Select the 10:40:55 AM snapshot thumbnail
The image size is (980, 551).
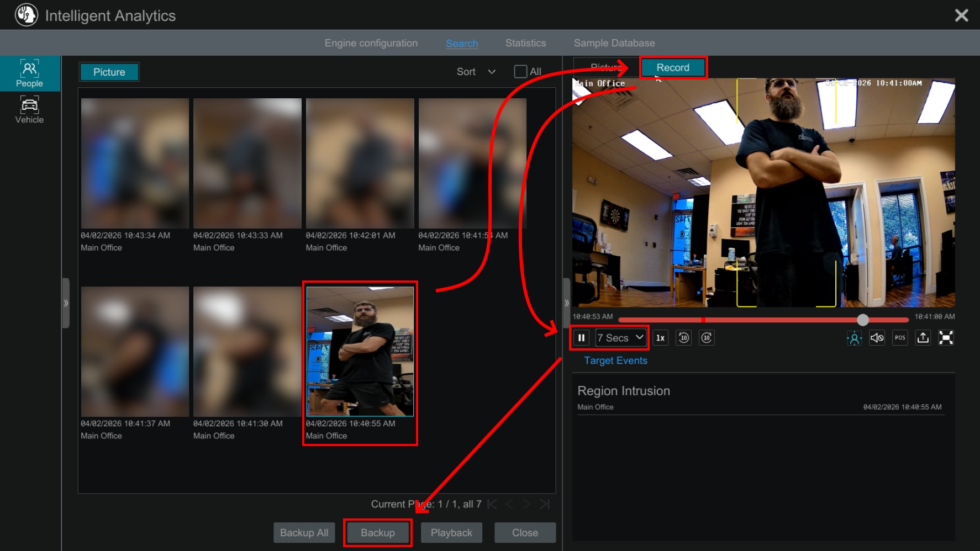click(360, 351)
